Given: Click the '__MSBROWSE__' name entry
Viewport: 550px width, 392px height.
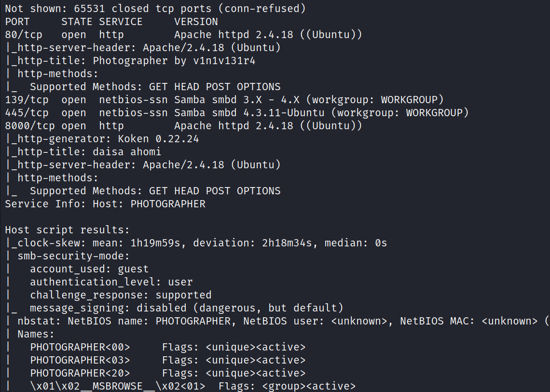Looking at the screenshot, I should [x=118, y=386].
